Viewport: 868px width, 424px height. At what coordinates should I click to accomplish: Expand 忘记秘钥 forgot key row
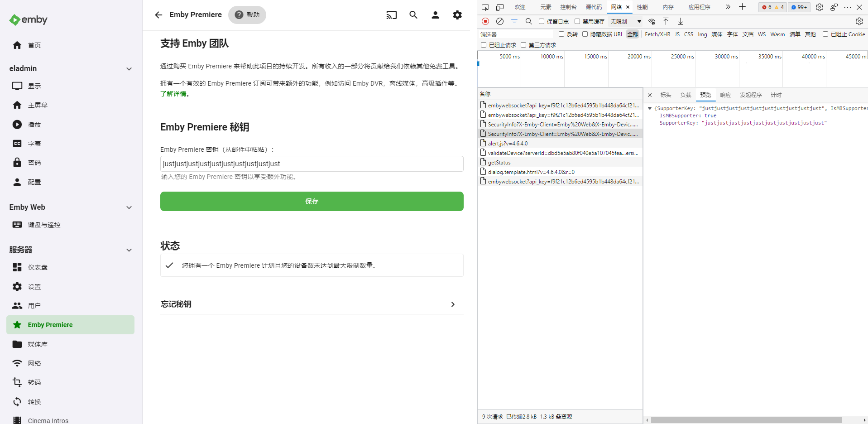click(x=312, y=304)
